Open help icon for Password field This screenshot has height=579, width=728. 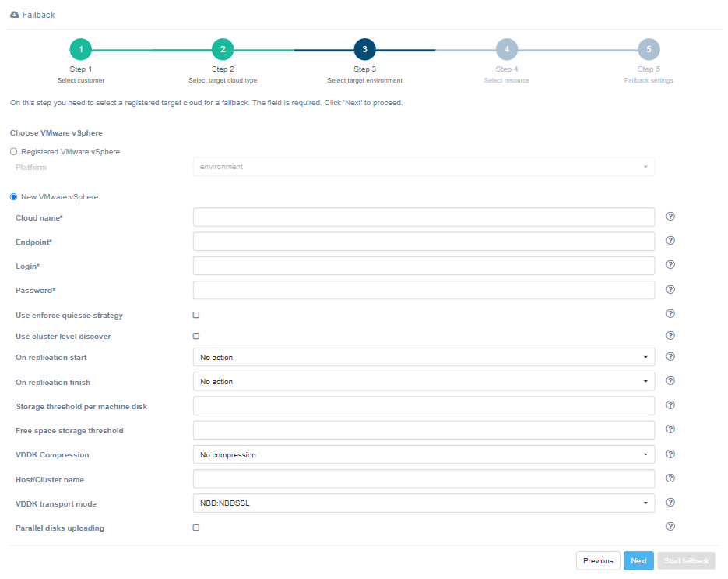tap(670, 290)
